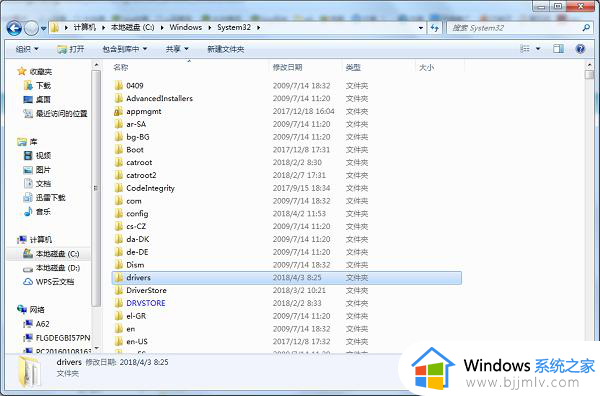600x396 pixels.
Task: Select 收藏夹 star icon in the navigation pane
Action: [x=22, y=71]
